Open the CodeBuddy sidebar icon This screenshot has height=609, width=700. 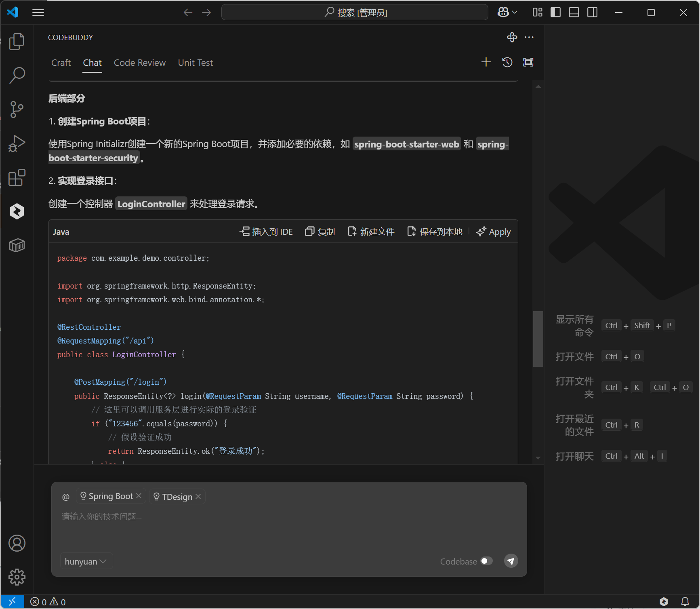pos(17,211)
